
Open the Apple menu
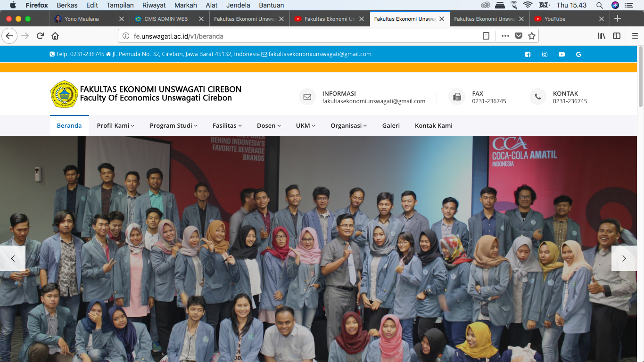tap(13, 5)
